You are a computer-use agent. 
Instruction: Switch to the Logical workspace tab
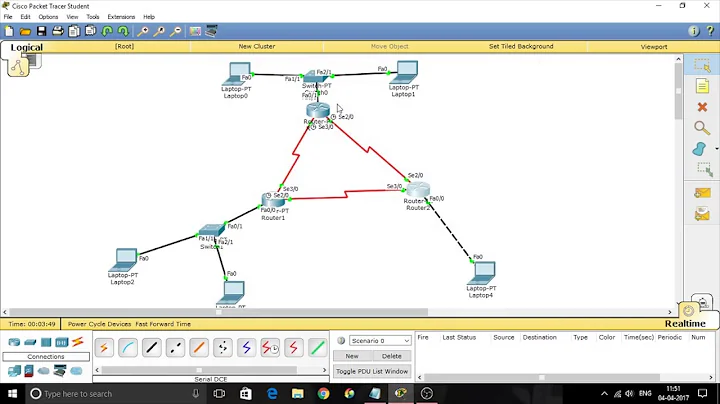click(x=27, y=47)
